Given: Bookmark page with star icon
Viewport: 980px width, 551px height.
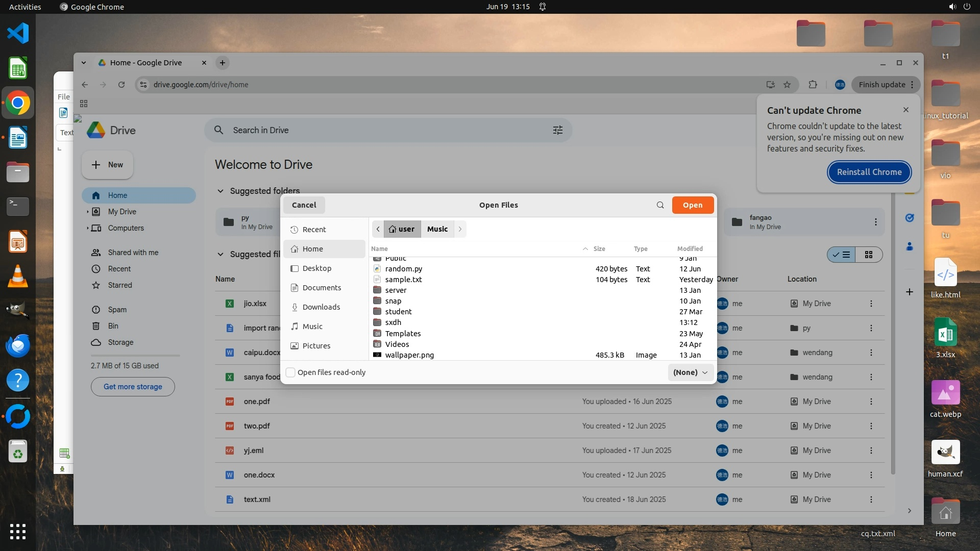Looking at the screenshot, I should pyautogui.click(x=787, y=85).
